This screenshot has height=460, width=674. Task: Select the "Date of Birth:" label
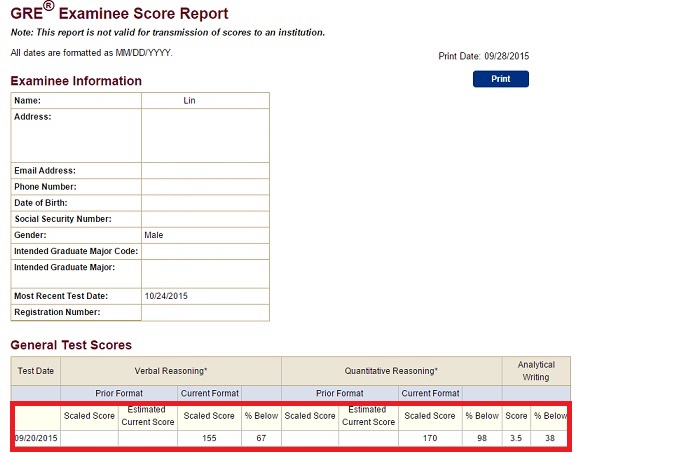click(41, 203)
